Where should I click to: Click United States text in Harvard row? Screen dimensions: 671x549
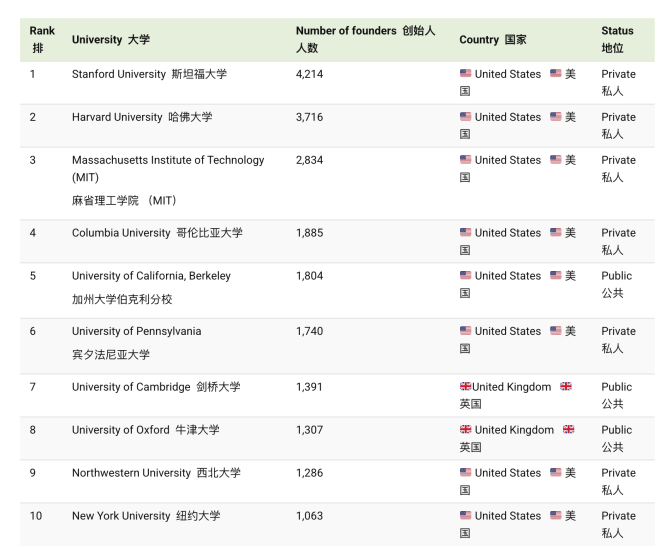tap(508, 117)
